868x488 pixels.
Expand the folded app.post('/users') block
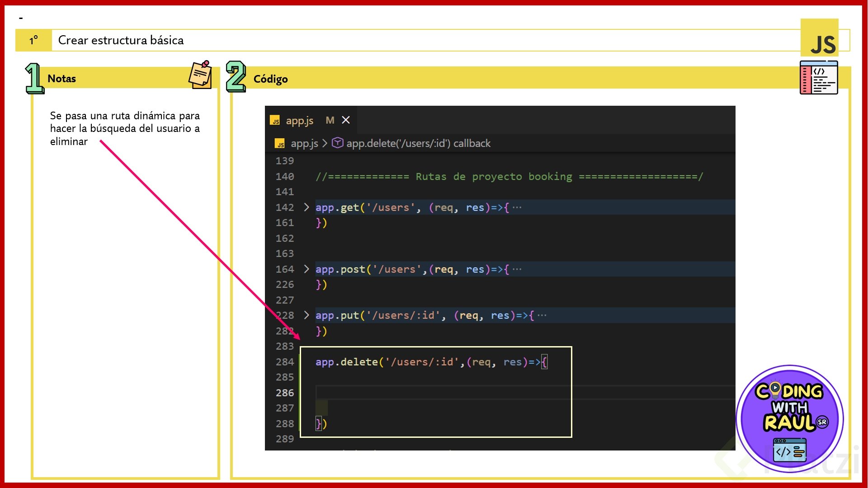coord(307,269)
